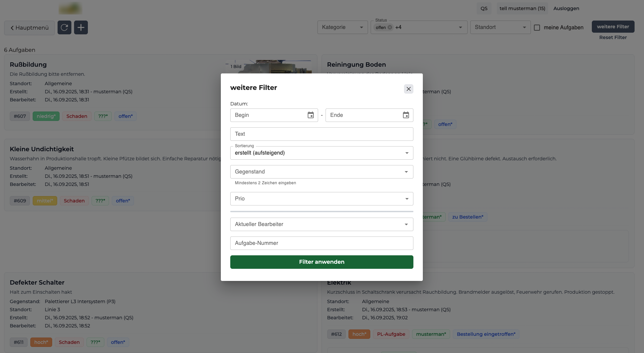This screenshot has height=353, width=644.
Task: Expand the Prio dropdown
Action: pyautogui.click(x=321, y=199)
